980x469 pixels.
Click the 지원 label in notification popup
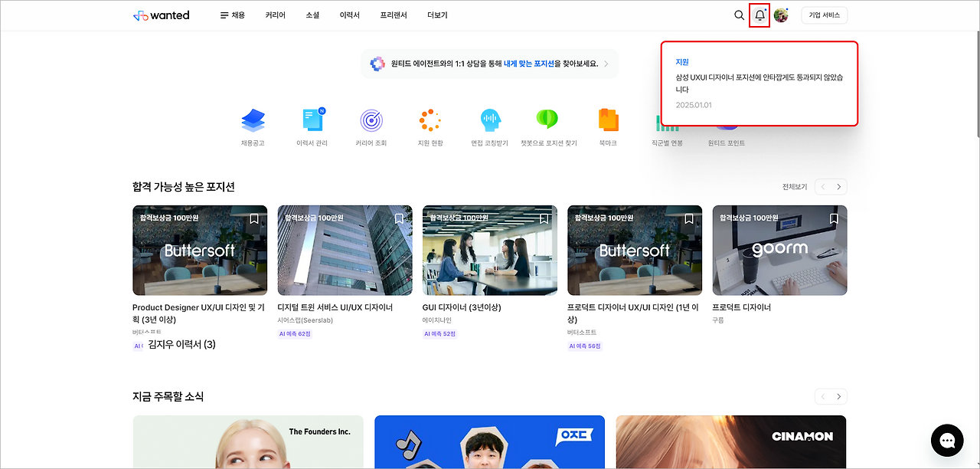point(682,62)
